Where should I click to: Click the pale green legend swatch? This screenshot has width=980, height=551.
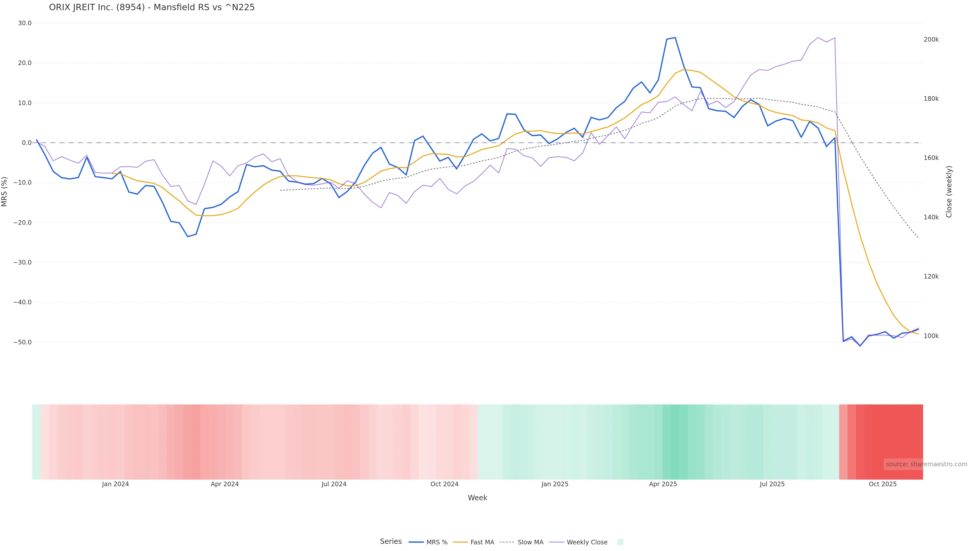point(620,542)
